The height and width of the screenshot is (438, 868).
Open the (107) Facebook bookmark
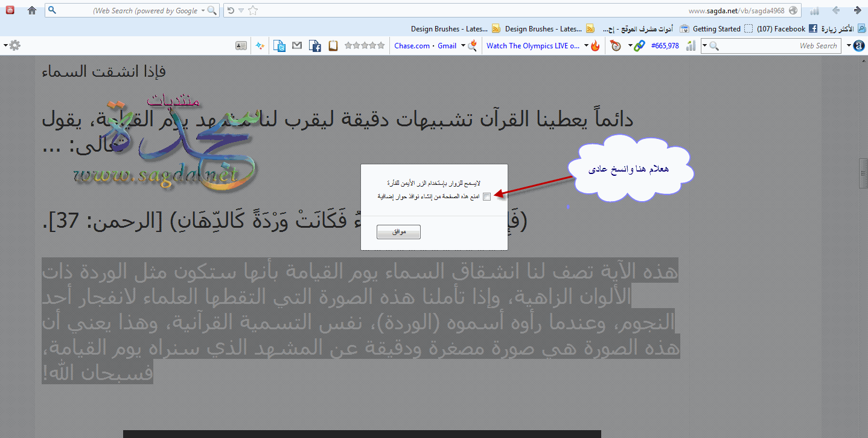(x=781, y=28)
